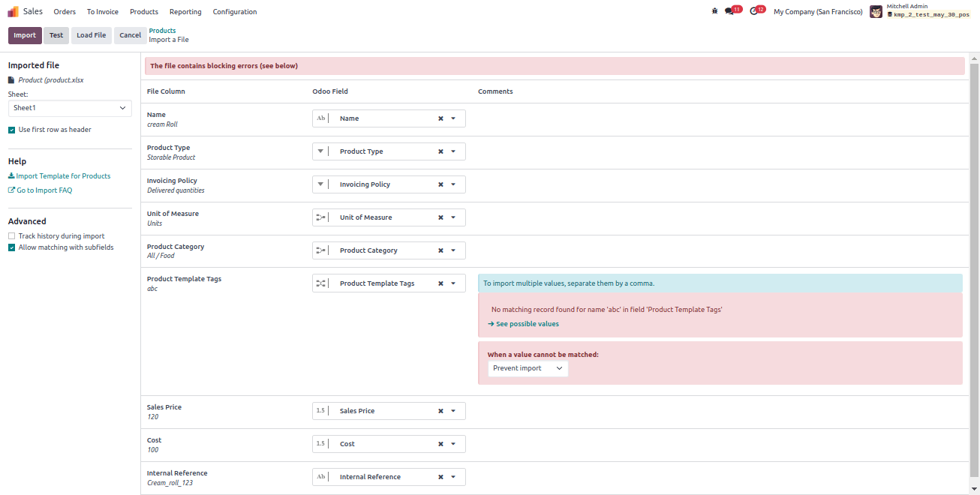This screenshot has height=495, width=980.
Task: Toggle Allow matching with subfields
Action: coord(12,247)
